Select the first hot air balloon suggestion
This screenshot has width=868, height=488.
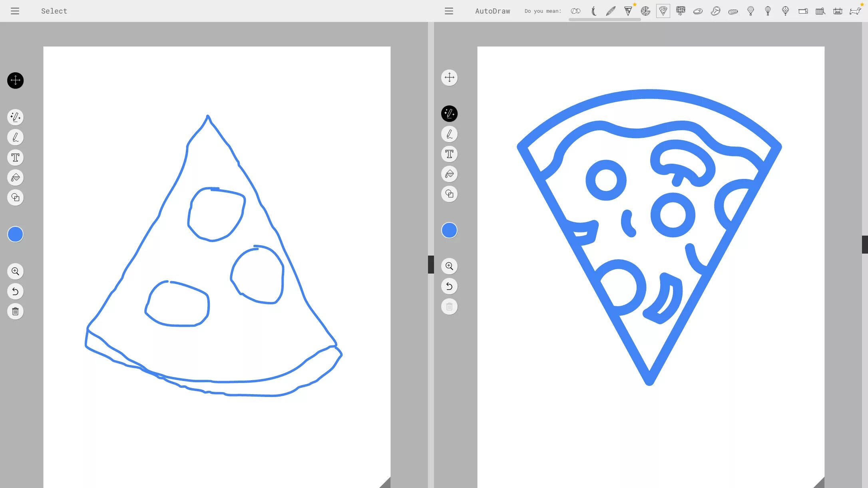coord(751,11)
